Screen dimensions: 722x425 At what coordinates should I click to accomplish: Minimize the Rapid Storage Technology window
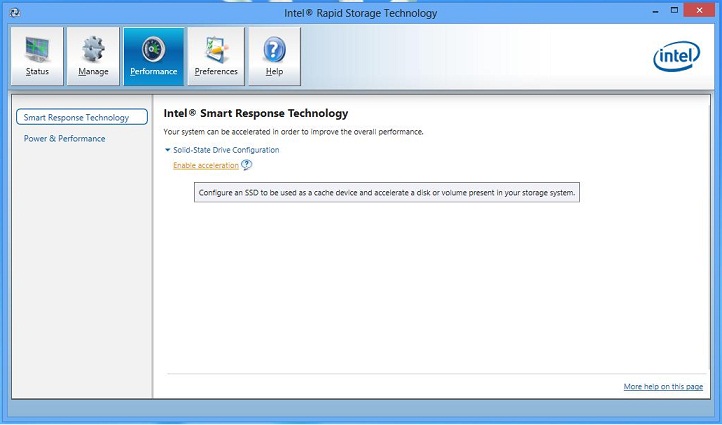coord(655,11)
